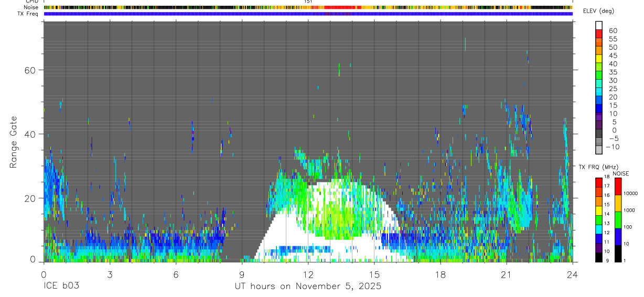Choose the red top block of NOISE colorbar
The image size is (644, 297).
pos(618,186)
